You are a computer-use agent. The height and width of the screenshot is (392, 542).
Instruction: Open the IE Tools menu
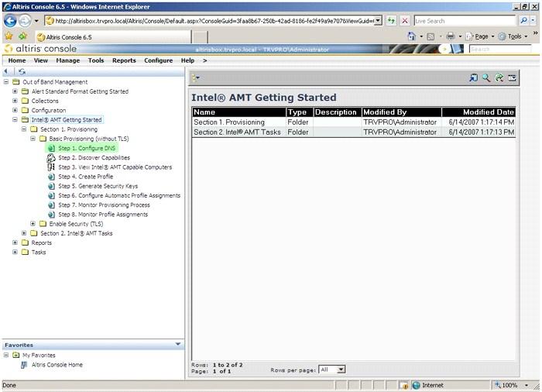(513, 36)
